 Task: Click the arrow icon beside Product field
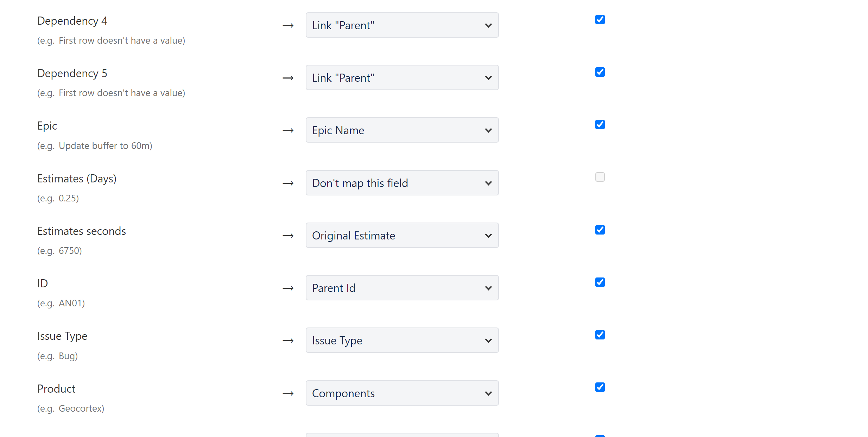point(288,393)
